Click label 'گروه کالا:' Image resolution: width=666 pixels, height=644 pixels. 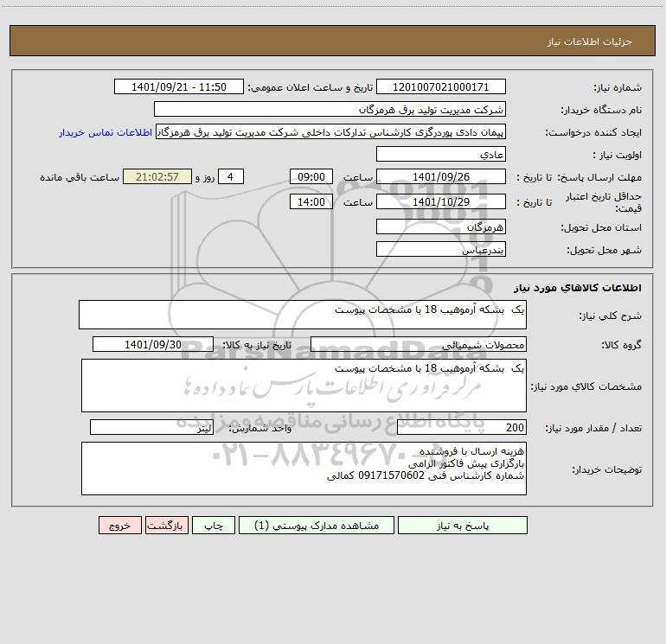tap(621, 345)
